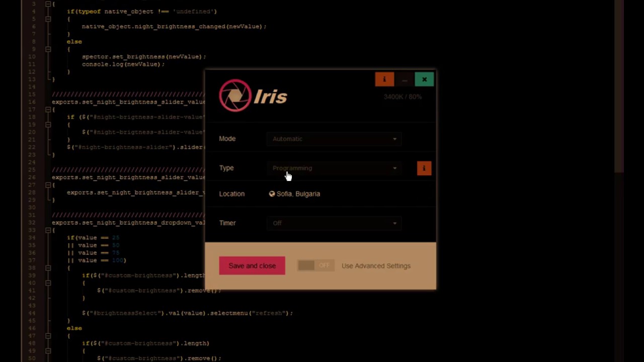The width and height of the screenshot is (644, 362).
Task: Close the Iris window with the green X
Action: [424, 79]
